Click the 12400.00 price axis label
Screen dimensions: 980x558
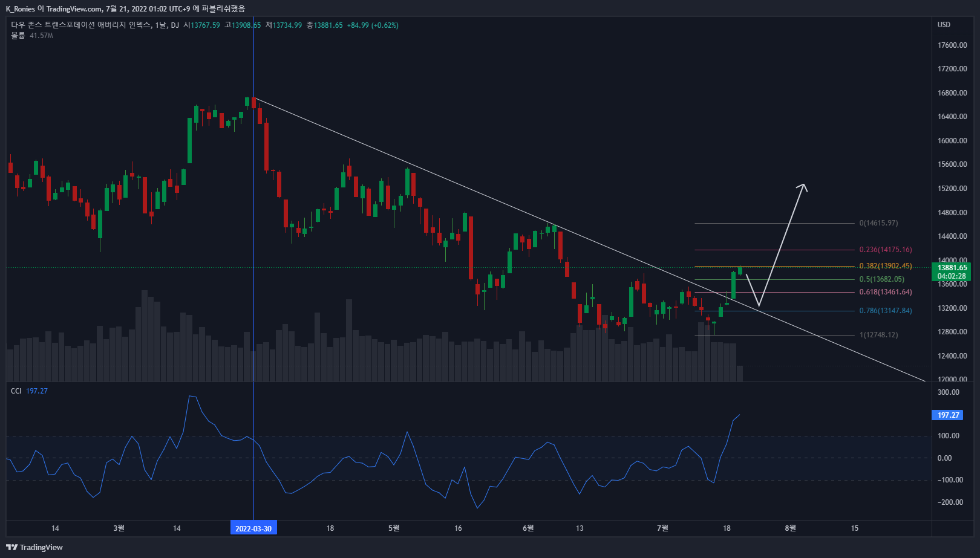tap(952, 356)
